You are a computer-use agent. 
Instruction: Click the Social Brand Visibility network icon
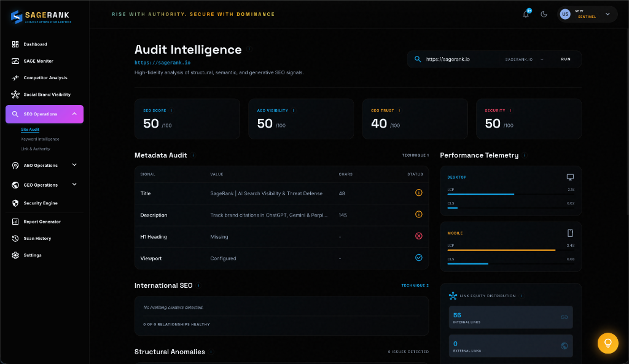[x=15, y=95]
